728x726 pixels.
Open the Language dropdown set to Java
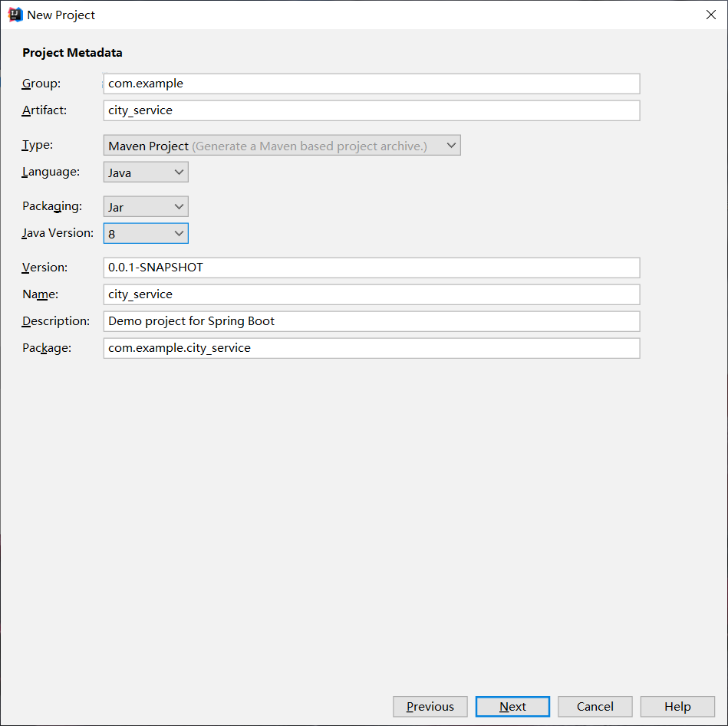tap(146, 172)
